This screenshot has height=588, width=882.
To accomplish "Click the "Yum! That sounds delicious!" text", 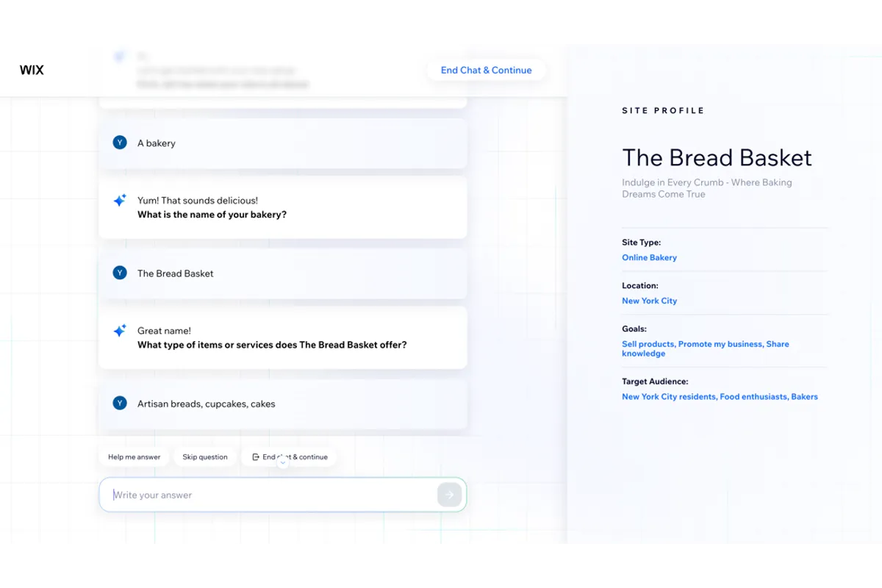I will click(x=198, y=201).
